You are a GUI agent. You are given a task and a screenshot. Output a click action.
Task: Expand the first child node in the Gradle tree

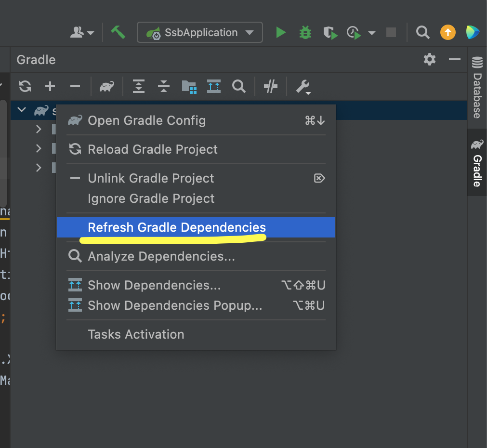pyautogui.click(x=39, y=129)
